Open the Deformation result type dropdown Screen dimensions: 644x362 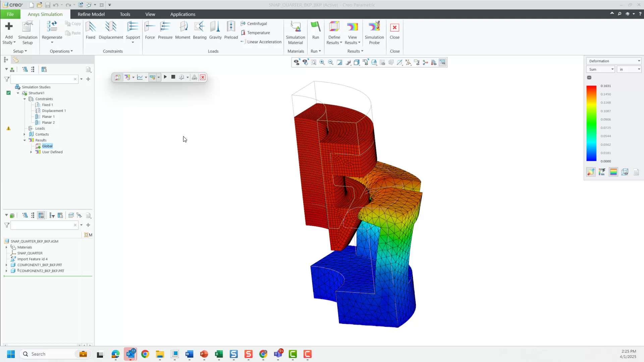pos(613,61)
